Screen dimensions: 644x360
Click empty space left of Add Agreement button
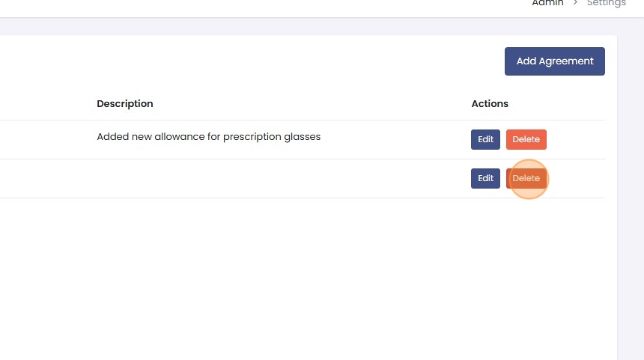click(x=300, y=61)
